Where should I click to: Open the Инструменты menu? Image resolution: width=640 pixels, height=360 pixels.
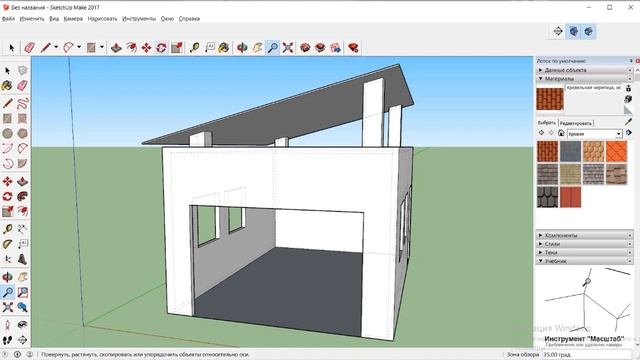click(x=139, y=19)
